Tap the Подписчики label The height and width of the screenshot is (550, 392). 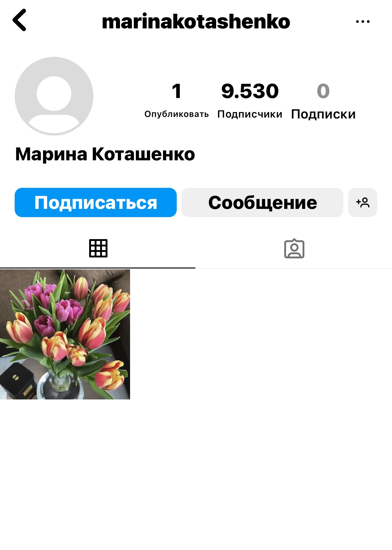tap(250, 114)
